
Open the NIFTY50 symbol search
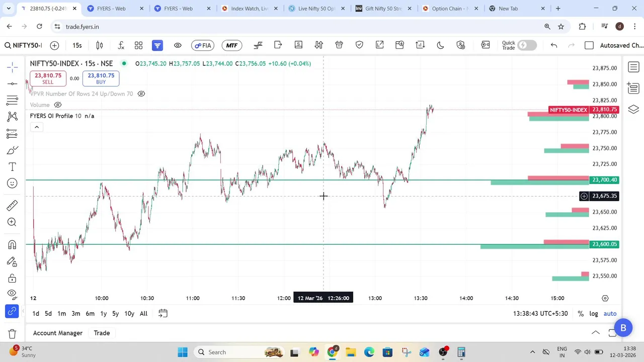tap(24, 45)
